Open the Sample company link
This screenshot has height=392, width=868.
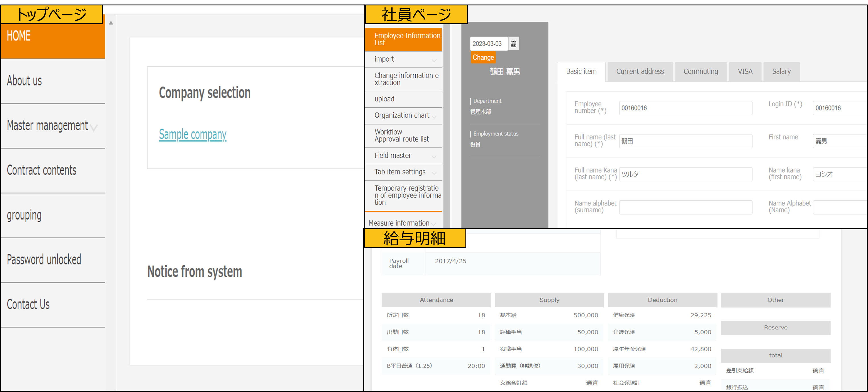(x=192, y=134)
